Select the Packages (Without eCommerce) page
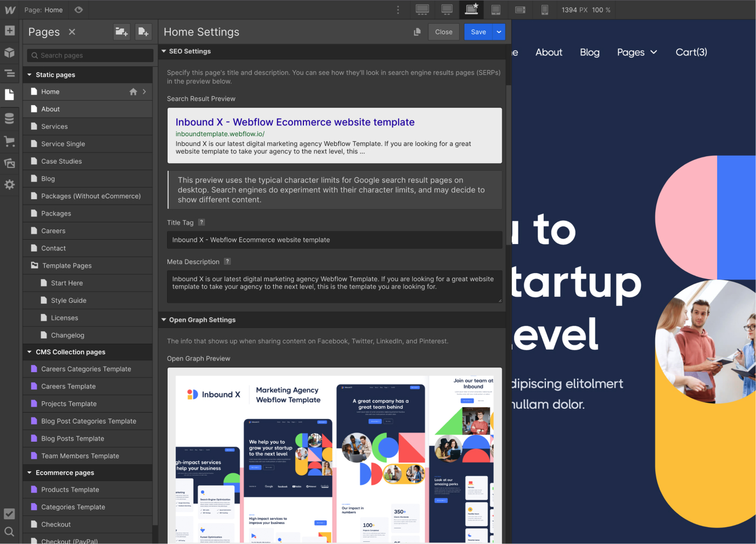 tap(87, 196)
